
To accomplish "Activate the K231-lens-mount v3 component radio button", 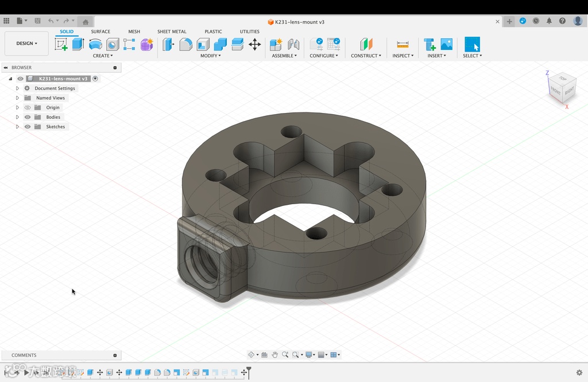I will pos(95,79).
